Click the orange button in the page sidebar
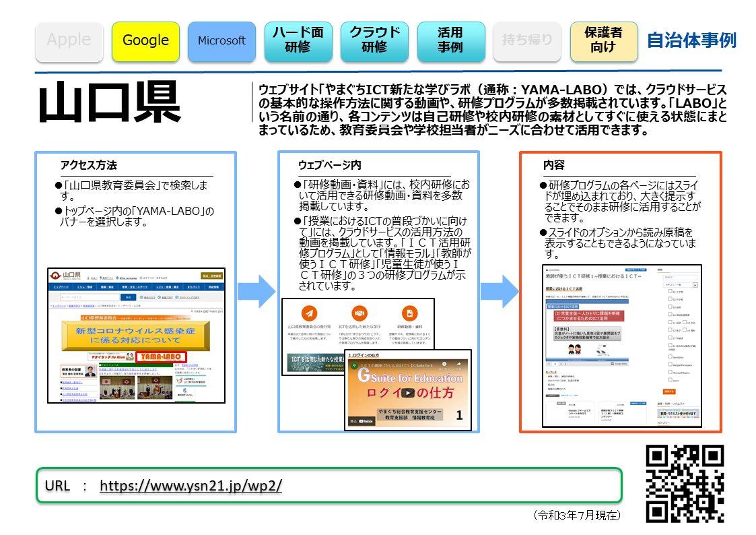The image size is (756, 535). coord(669,391)
